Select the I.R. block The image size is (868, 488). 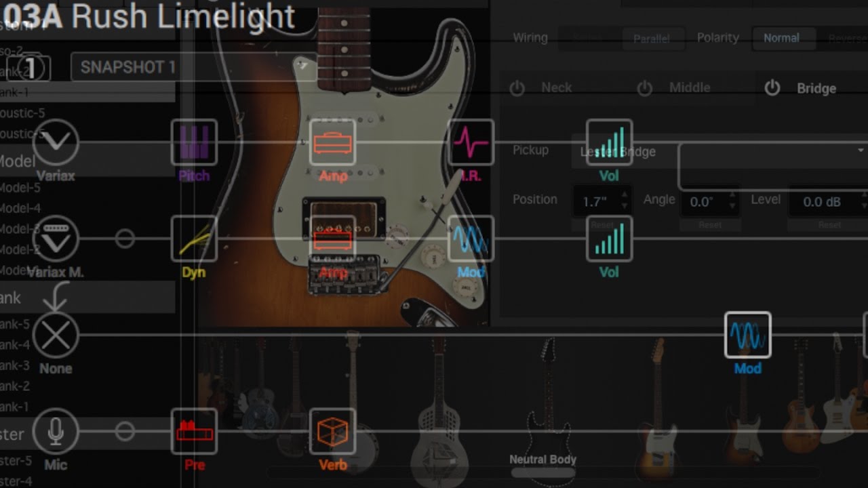[x=471, y=142]
